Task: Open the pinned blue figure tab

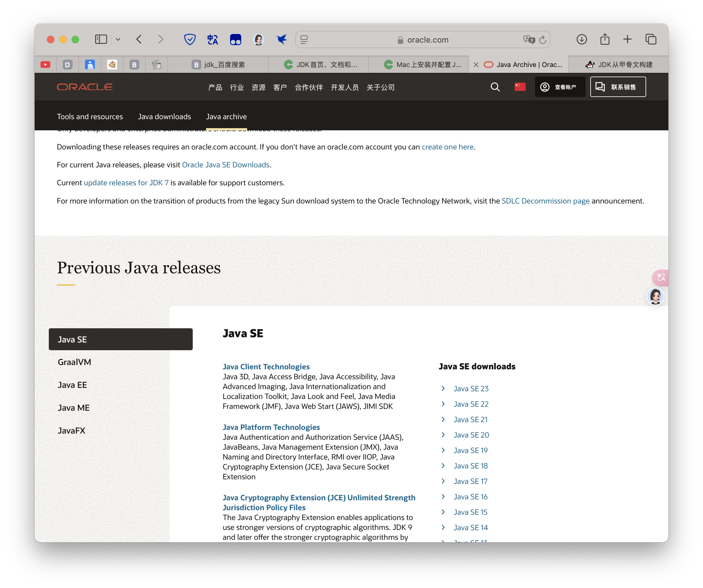Action: (90, 65)
